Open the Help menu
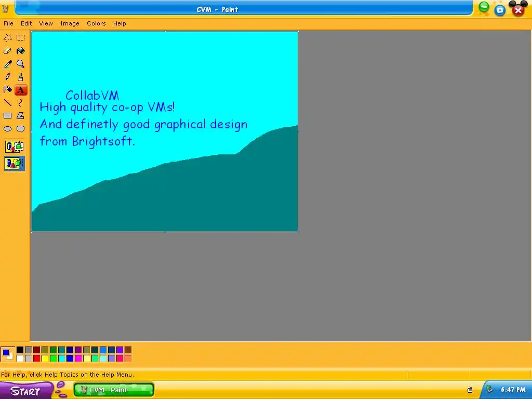This screenshot has height=399, width=532. click(119, 23)
